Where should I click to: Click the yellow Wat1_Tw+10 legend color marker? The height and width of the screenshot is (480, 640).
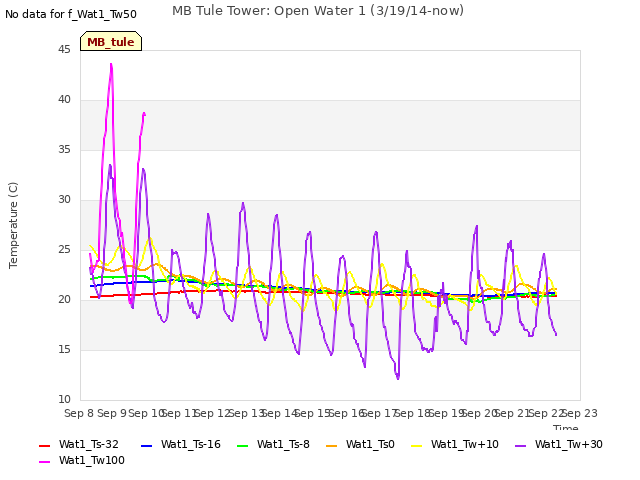click(416, 445)
